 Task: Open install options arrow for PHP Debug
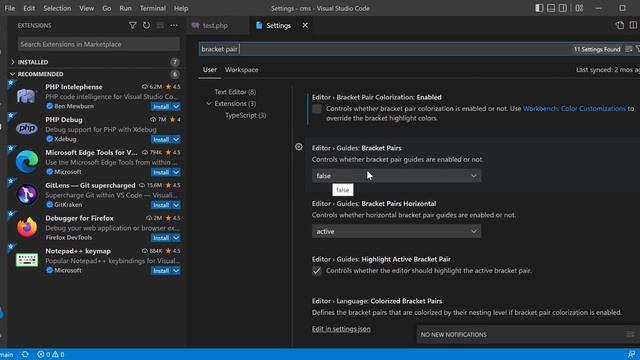[x=176, y=140]
